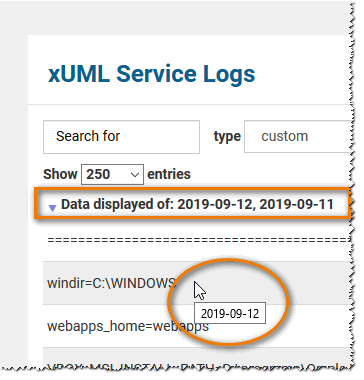The image size is (364, 380).
Task: Collapse the blue triangle beside Data displayed
Action: click(52, 208)
